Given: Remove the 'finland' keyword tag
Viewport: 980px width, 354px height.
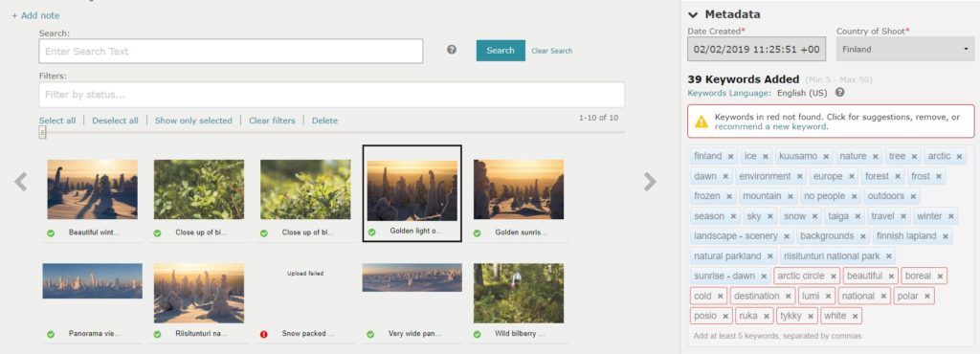Looking at the screenshot, I should pos(730,157).
